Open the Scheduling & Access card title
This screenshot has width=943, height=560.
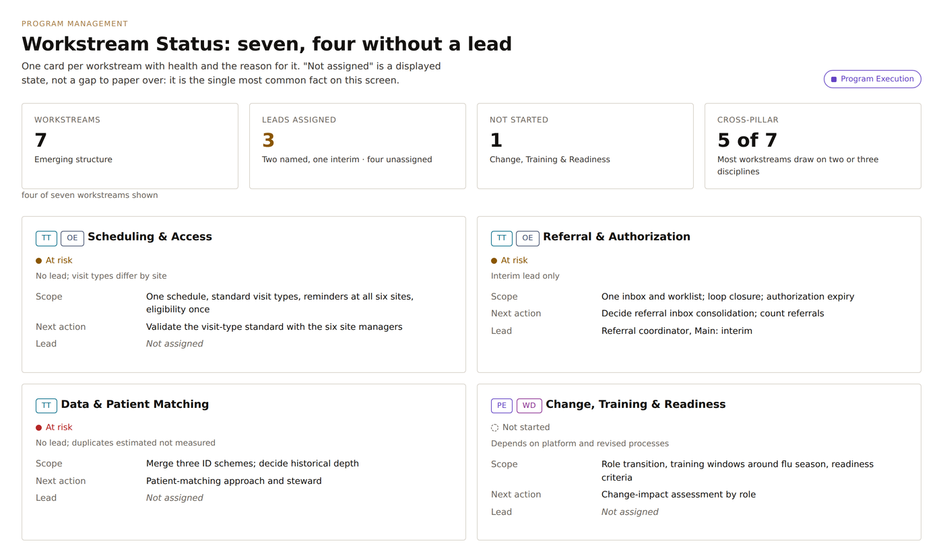150,237
